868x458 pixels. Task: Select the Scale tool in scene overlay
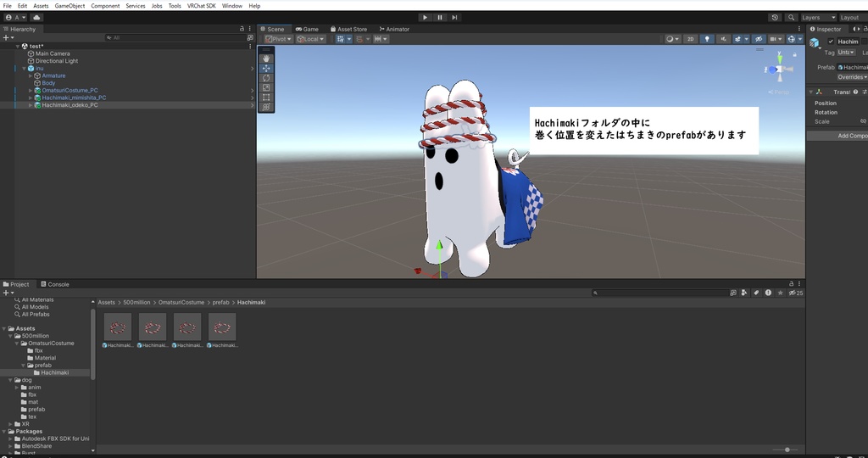(266, 87)
